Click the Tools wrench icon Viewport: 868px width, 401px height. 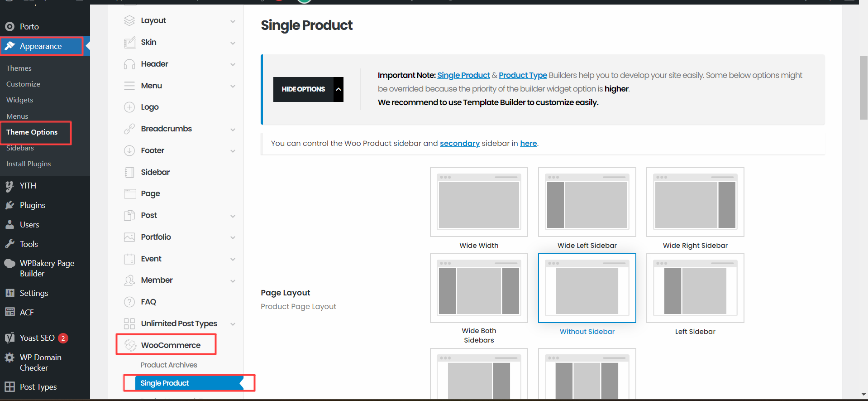pyautogui.click(x=10, y=244)
